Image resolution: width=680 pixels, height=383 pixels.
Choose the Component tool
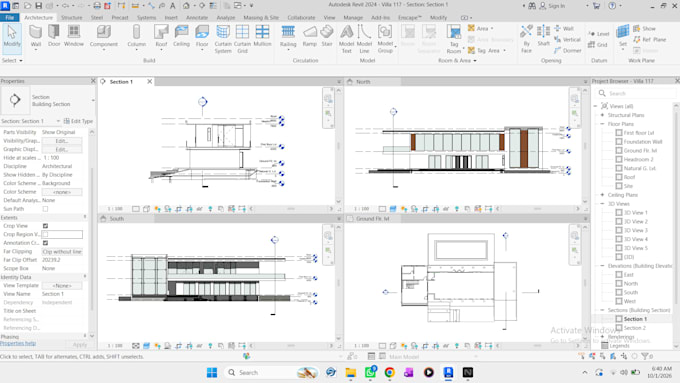(x=104, y=36)
